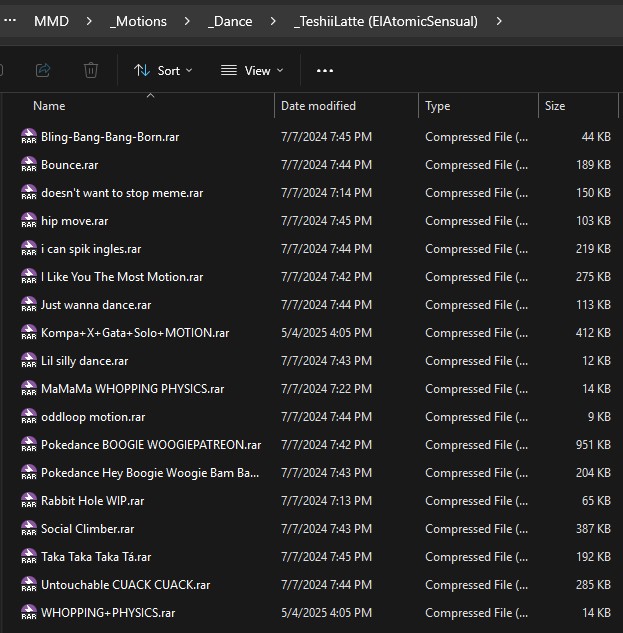
Task: Click the RAR icon of Taka Taka Taka Tá.rar
Action: (x=29, y=556)
